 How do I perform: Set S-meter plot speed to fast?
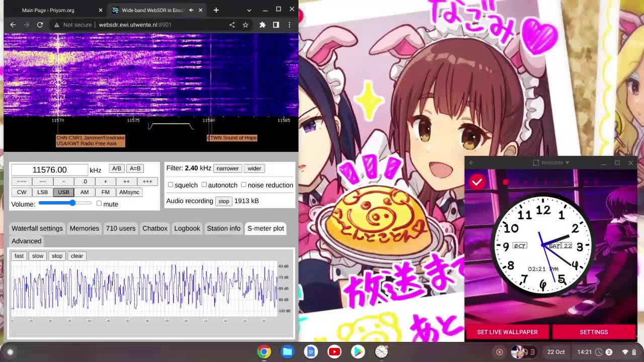(x=19, y=256)
